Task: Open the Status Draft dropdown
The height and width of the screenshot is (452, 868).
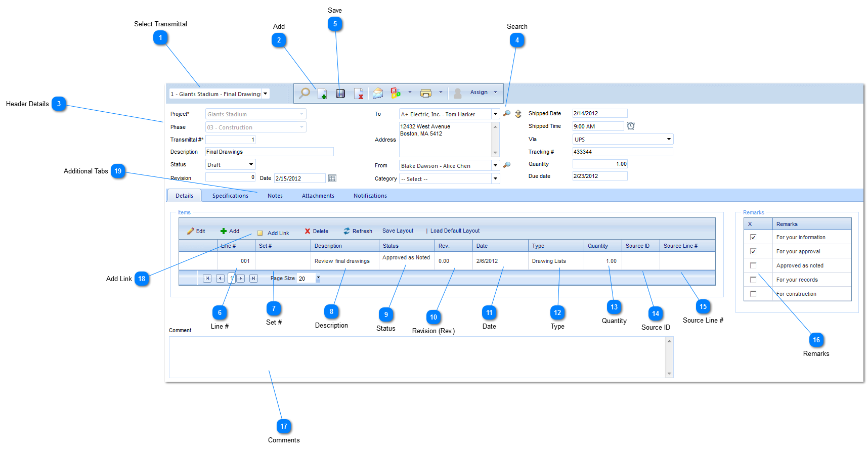Action: (251, 164)
